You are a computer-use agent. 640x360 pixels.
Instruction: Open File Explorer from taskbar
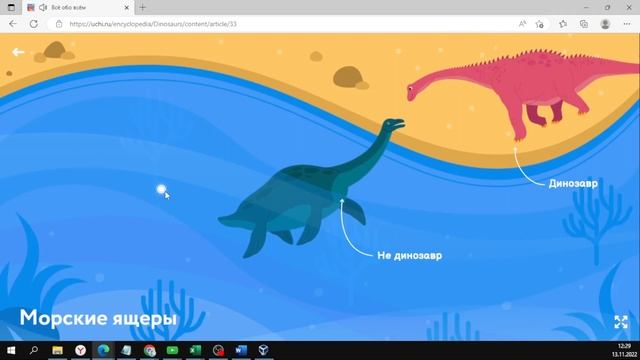click(57, 350)
